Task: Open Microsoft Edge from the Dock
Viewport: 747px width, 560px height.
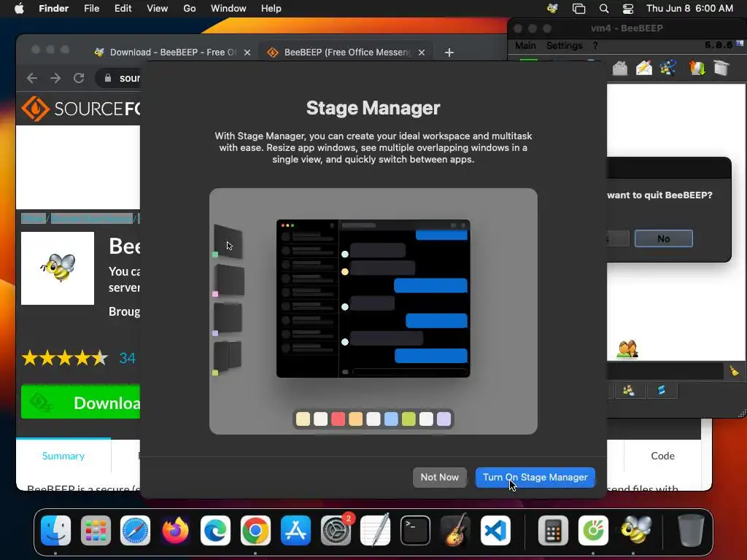Action: [215, 530]
